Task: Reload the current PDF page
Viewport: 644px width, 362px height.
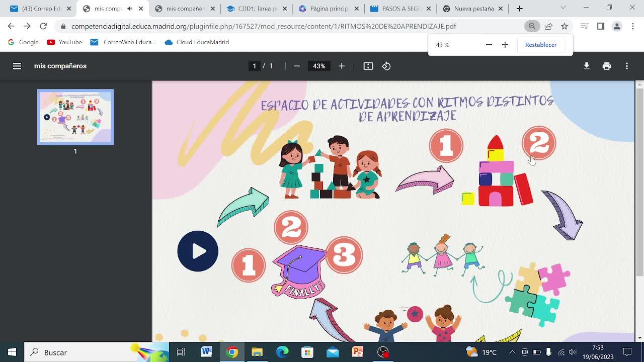Action: pyautogui.click(x=43, y=26)
